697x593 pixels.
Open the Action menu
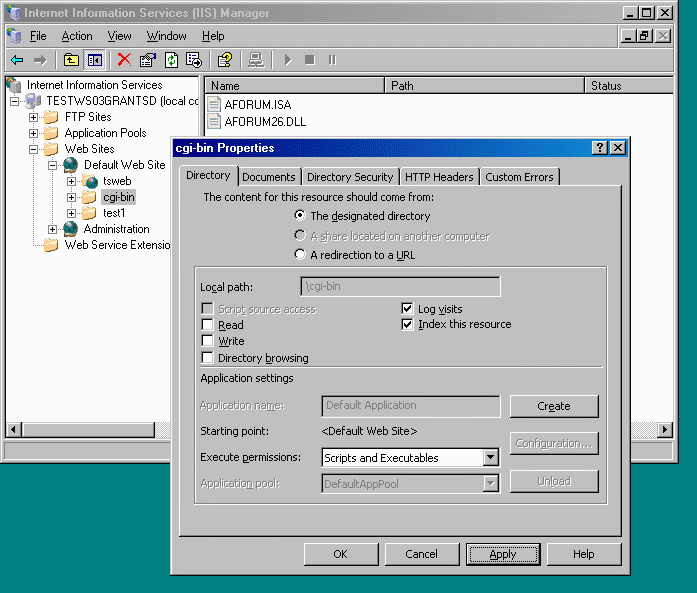click(x=77, y=36)
